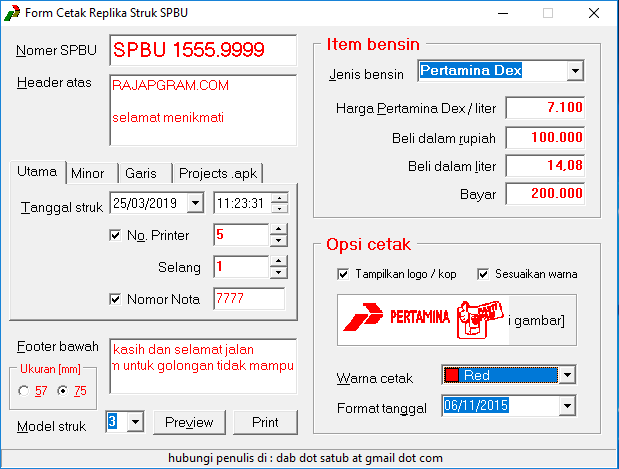The width and height of the screenshot is (619, 469).
Task: Click the Pertamina logo image preview
Action: pos(423,319)
